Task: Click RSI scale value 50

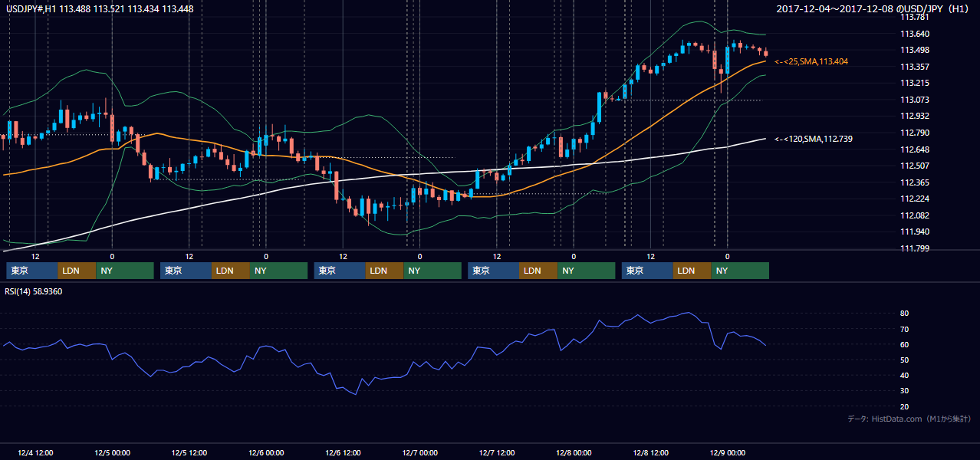Action: click(x=904, y=360)
